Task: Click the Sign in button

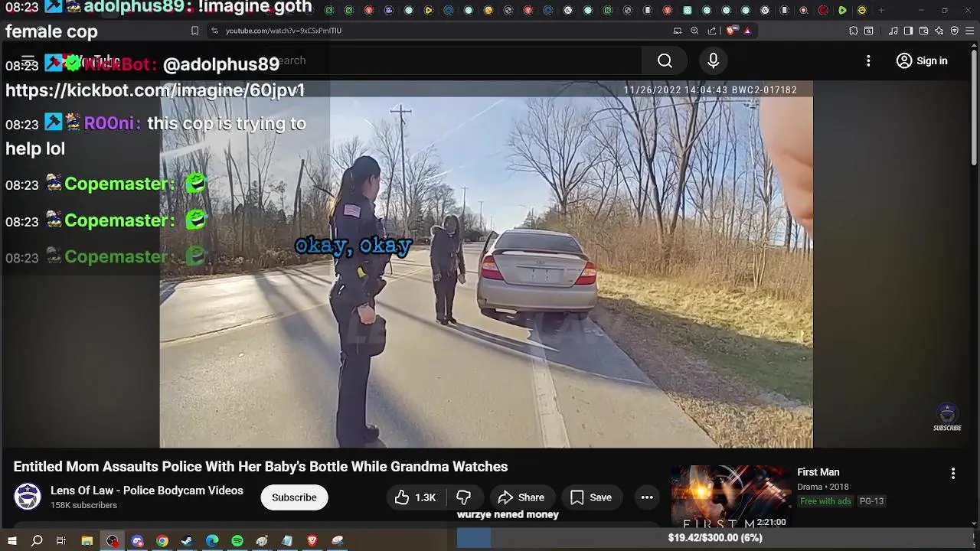Action: 922,60
